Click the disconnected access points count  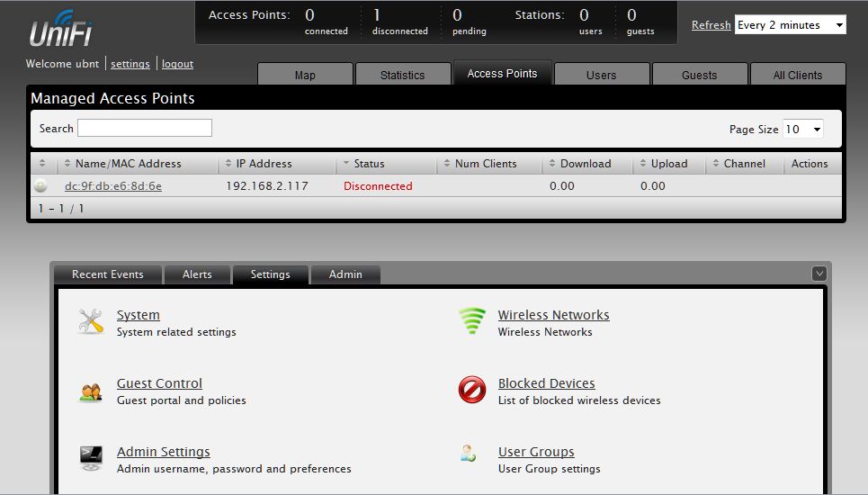pyautogui.click(x=377, y=15)
